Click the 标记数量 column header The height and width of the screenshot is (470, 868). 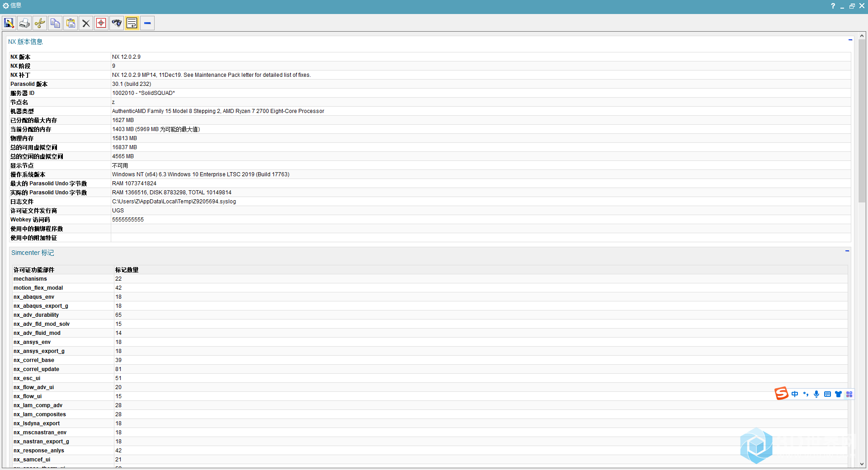pyautogui.click(x=127, y=270)
